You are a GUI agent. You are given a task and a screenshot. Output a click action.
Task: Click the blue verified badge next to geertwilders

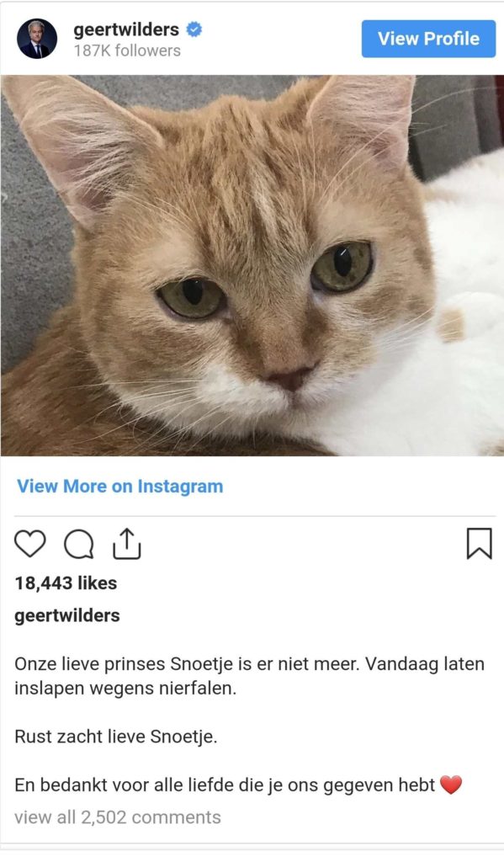(x=194, y=29)
